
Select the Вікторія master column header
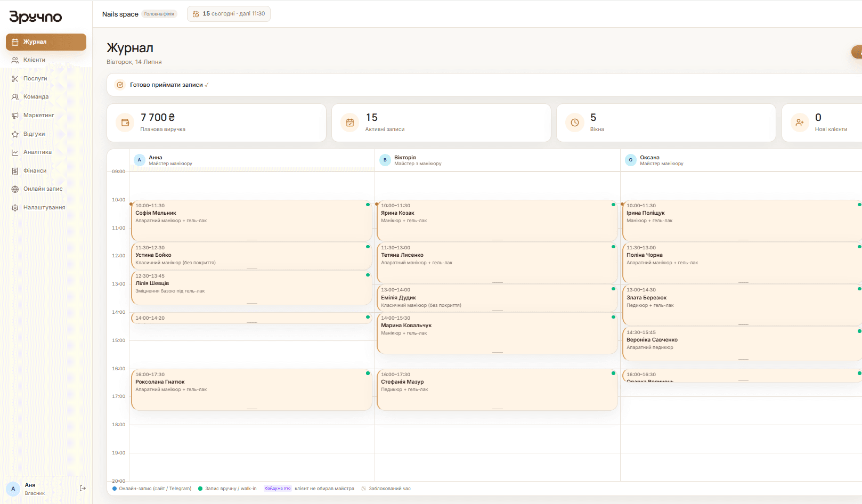(497, 160)
